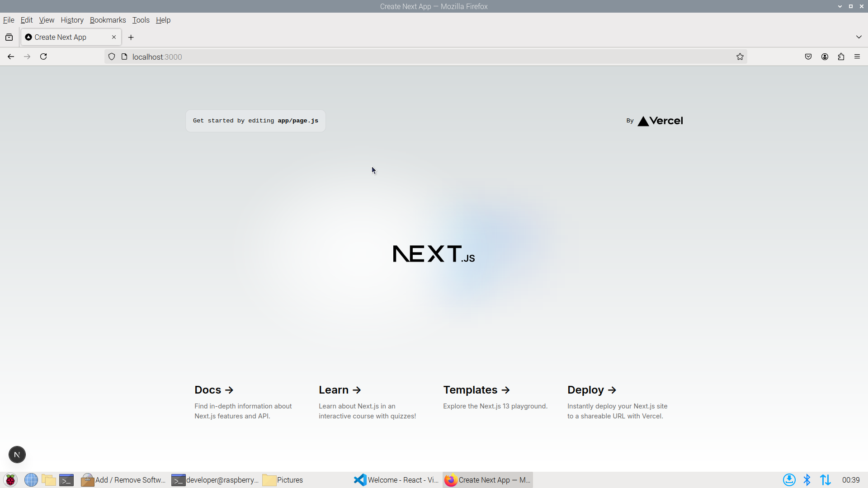Click 'Find in-depth information about' description text
Image resolution: width=868 pixels, height=488 pixels.
(243, 406)
